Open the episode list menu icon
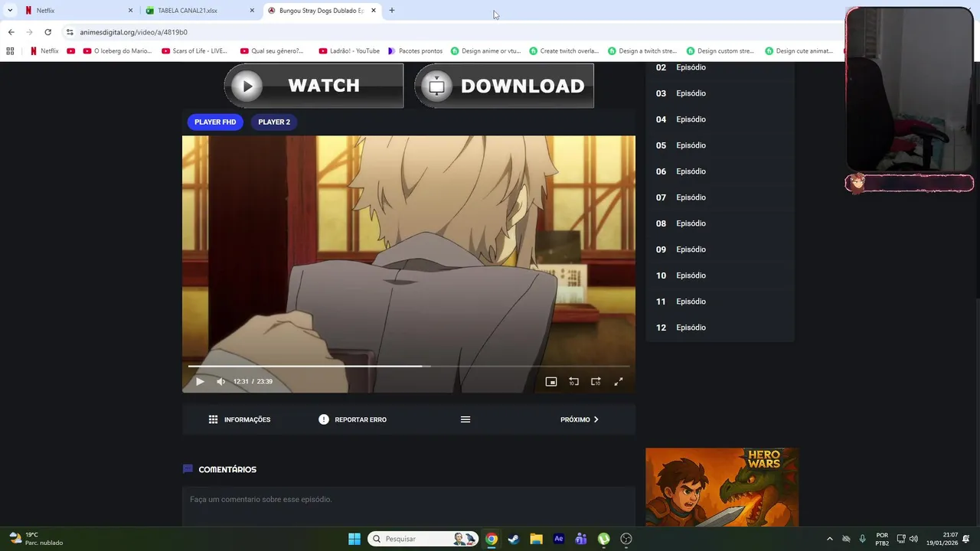This screenshot has height=551, width=980. point(465,419)
